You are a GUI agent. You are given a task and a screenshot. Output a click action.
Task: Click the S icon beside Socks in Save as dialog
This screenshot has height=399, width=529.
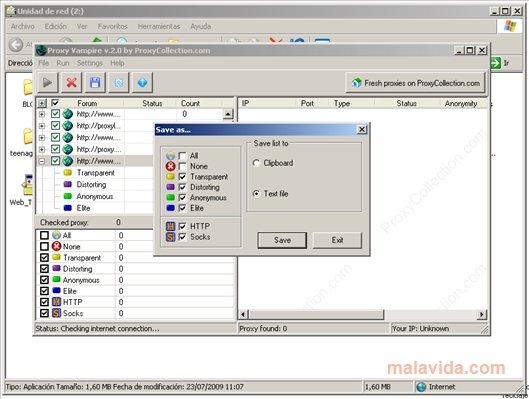(171, 237)
